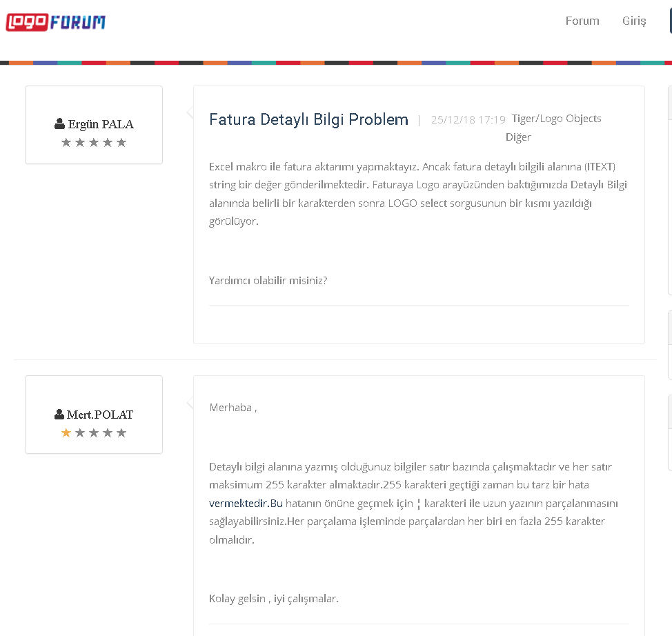Click the orange star under Mert.POLAT
This screenshot has width=672, height=636.
coord(66,433)
